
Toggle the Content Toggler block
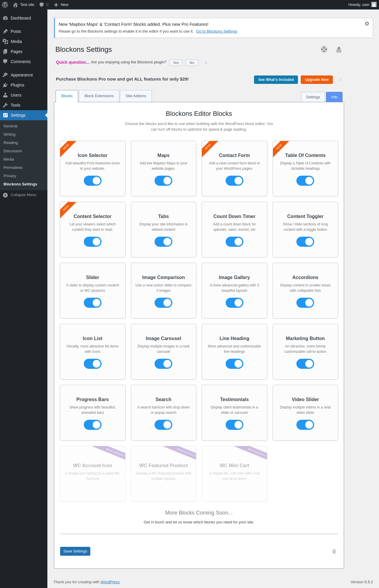coord(305,242)
